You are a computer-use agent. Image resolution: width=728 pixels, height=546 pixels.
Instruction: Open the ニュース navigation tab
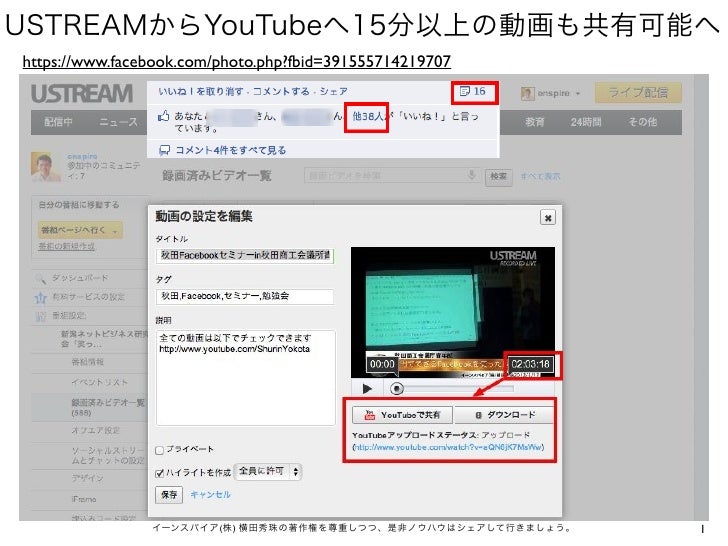pyautogui.click(x=119, y=122)
